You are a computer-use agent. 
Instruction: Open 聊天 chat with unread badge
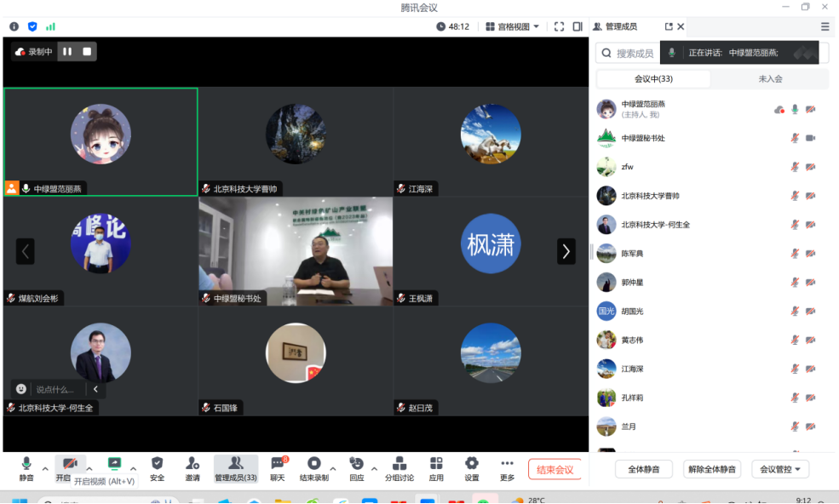[278, 469]
